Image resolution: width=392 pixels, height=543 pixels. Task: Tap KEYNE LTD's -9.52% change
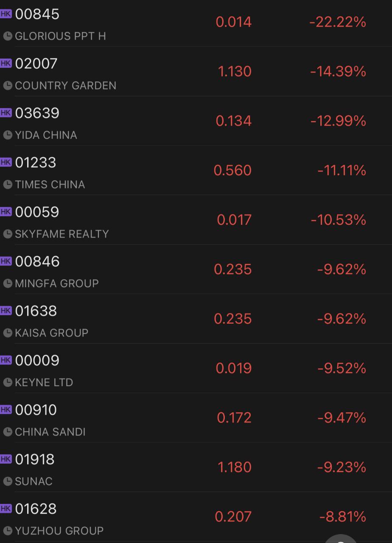342,368
